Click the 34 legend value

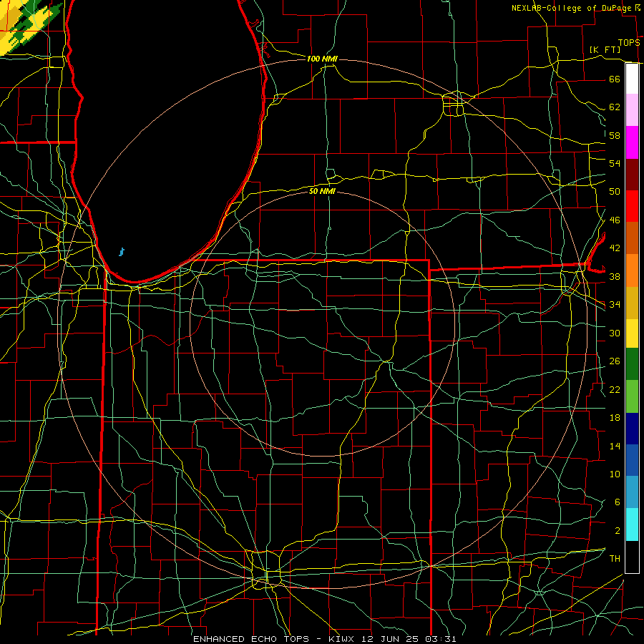[615, 304]
